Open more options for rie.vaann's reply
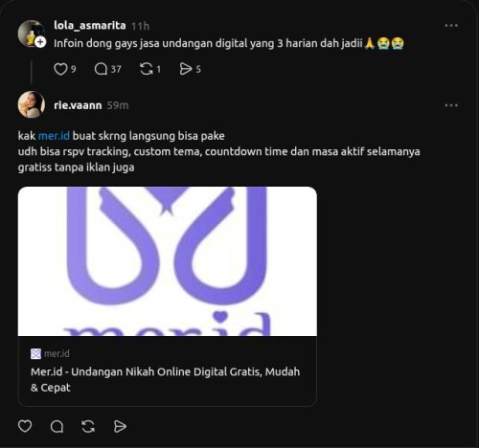Screen dimensions: 479x448 tap(451, 105)
